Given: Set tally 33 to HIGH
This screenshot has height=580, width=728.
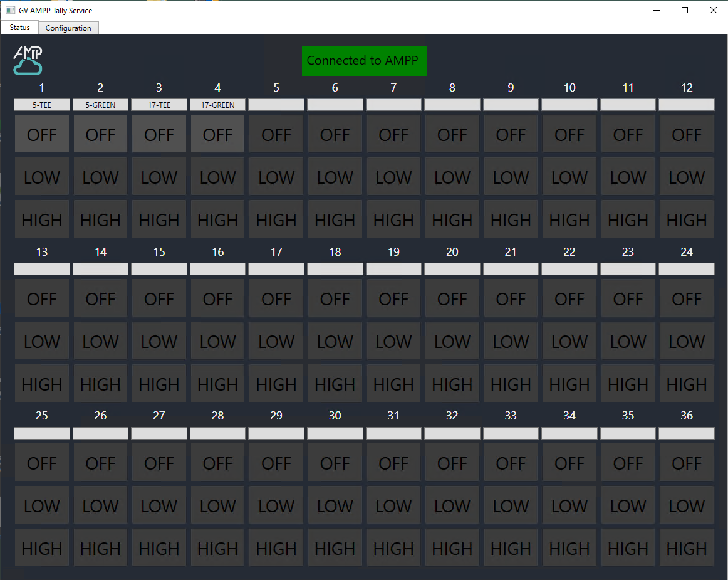Looking at the screenshot, I should [511, 547].
